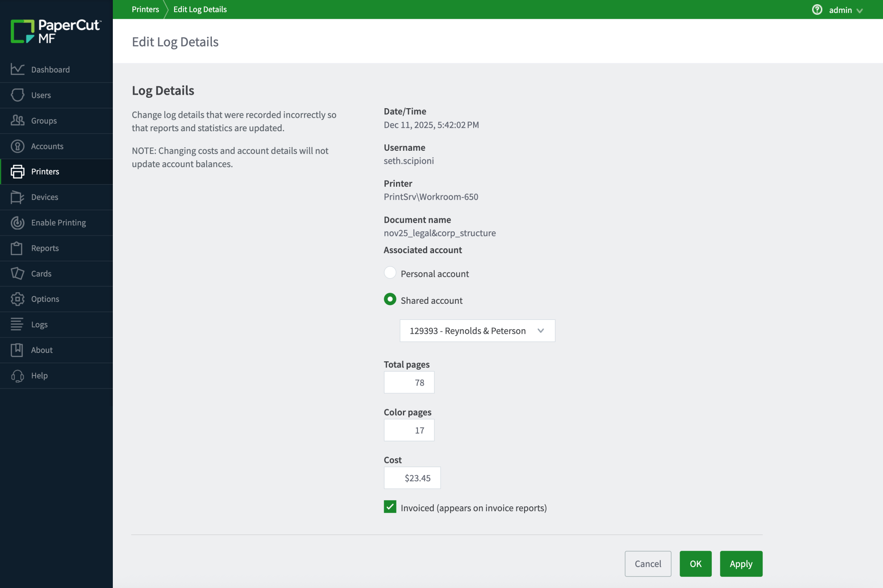The width and height of the screenshot is (883, 588).
Task: Click the Accounts keyhole icon
Action: (18, 146)
